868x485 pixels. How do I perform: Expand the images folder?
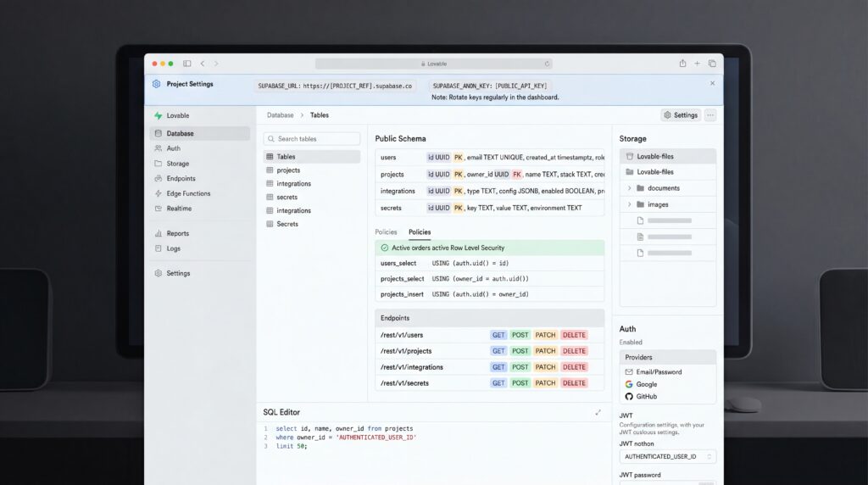coord(629,204)
